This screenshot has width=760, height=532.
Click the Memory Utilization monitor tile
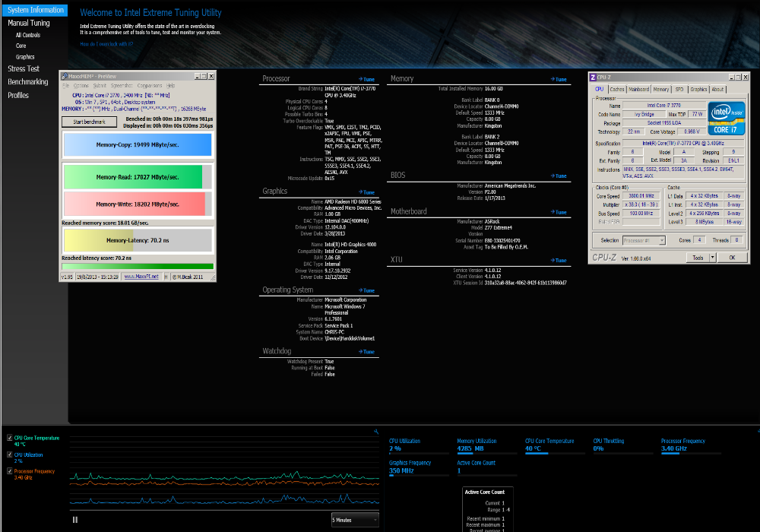click(487, 446)
